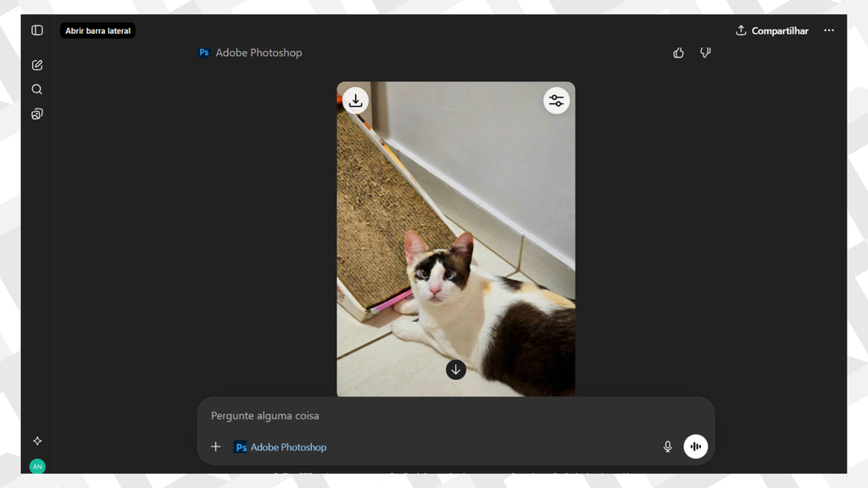Click the 'Pergunte alguma coisa' input
868x488 pixels.
click(x=424, y=416)
